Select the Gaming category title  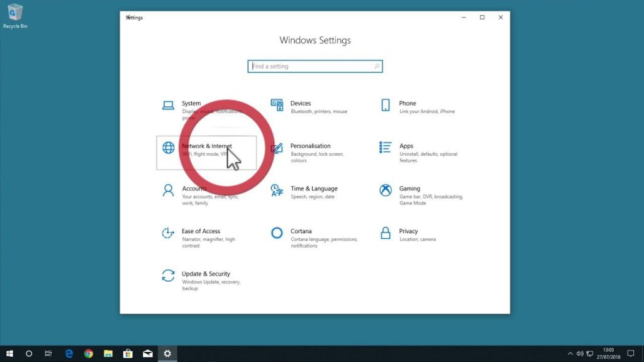[409, 189]
